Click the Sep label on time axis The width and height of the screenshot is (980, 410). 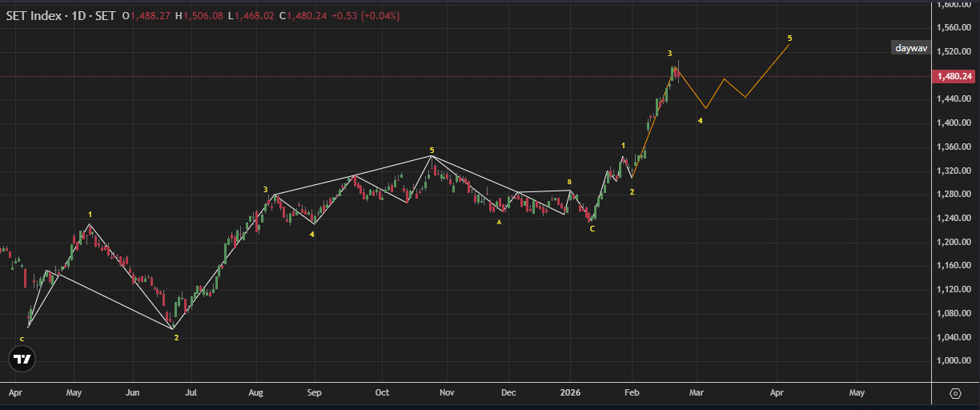314,393
